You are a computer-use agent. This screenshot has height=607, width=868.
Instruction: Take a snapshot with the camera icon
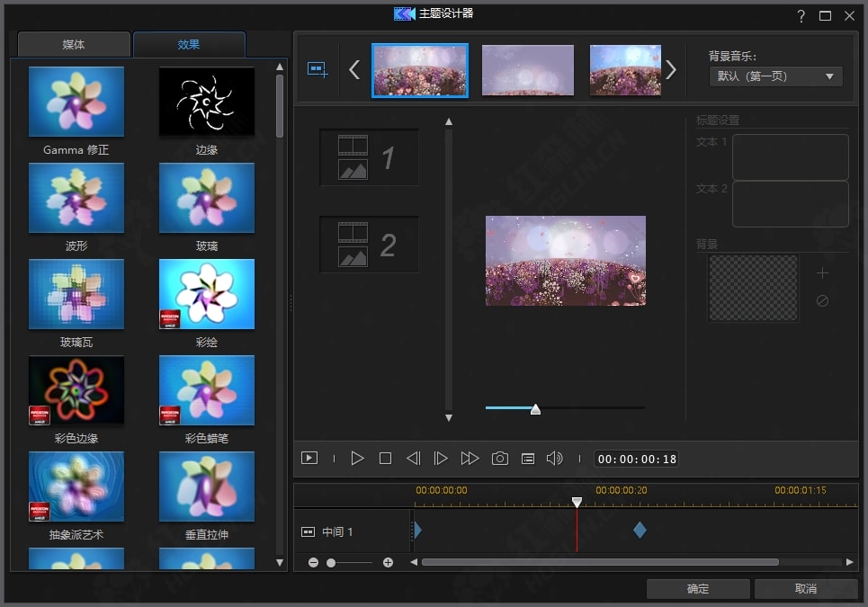[x=499, y=459]
